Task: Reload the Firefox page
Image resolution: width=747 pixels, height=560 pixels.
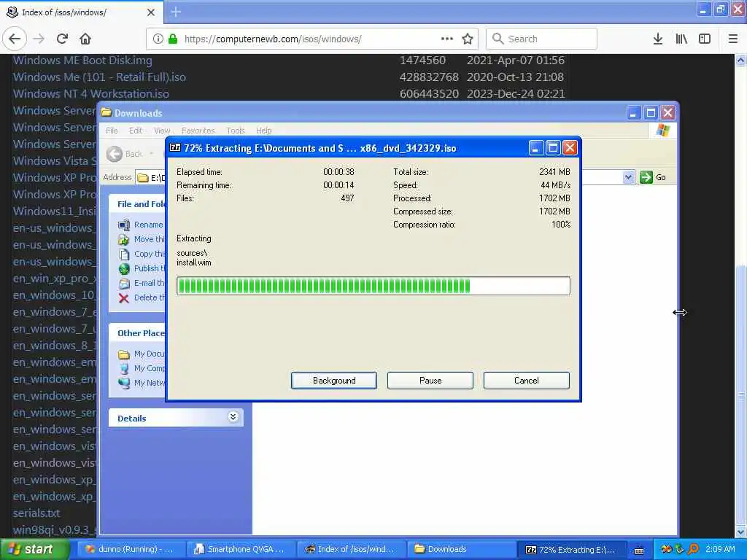Action: (62, 39)
